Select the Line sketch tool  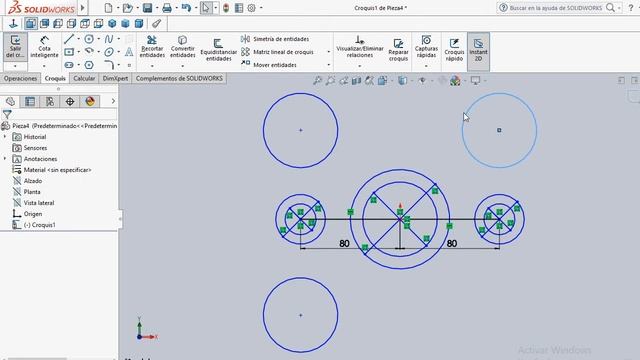(x=69, y=39)
